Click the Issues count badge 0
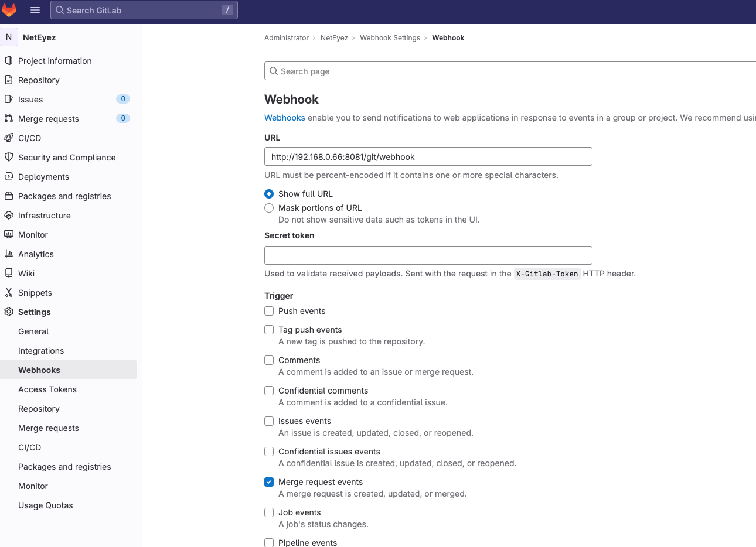 click(x=123, y=99)
